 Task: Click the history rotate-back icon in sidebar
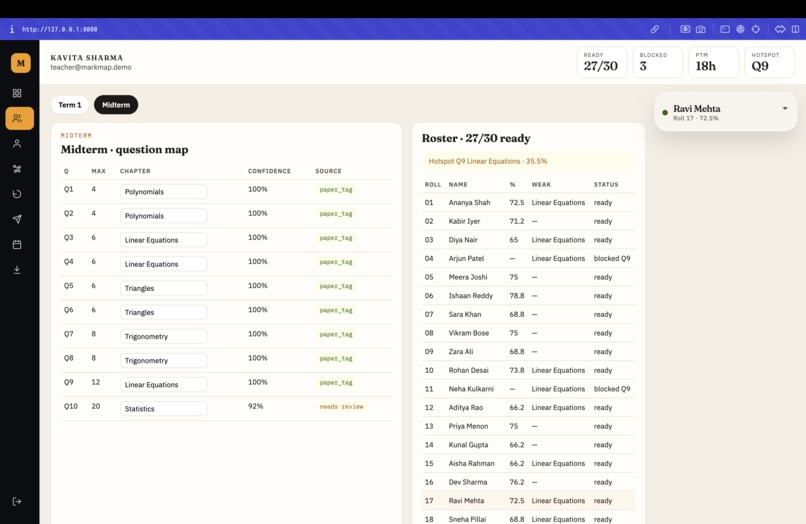[17, 194]
